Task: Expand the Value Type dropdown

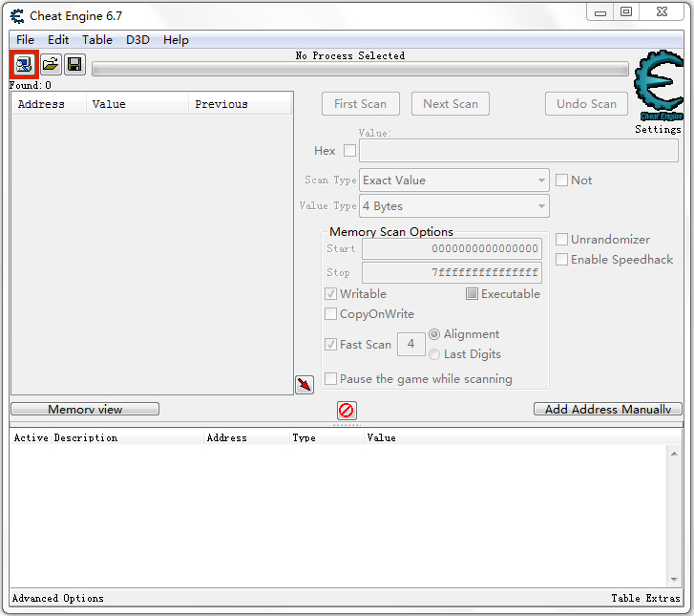Action: pos(541,206)
